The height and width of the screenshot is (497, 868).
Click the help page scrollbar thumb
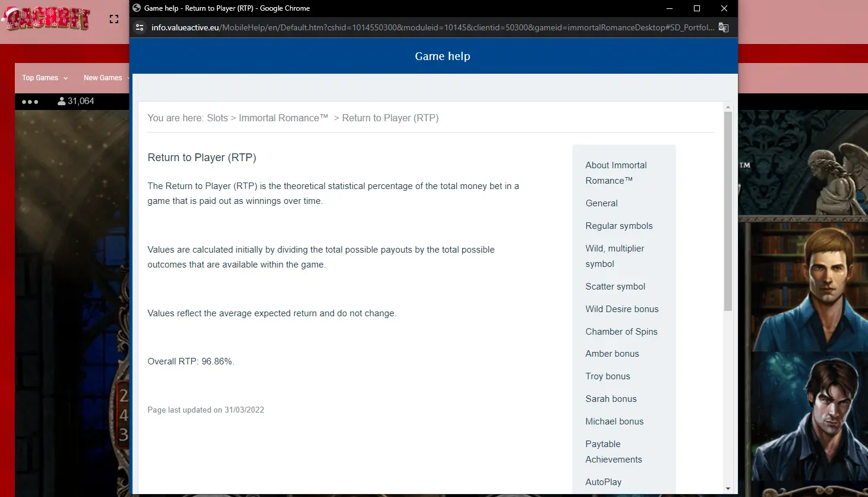(728, 211)
